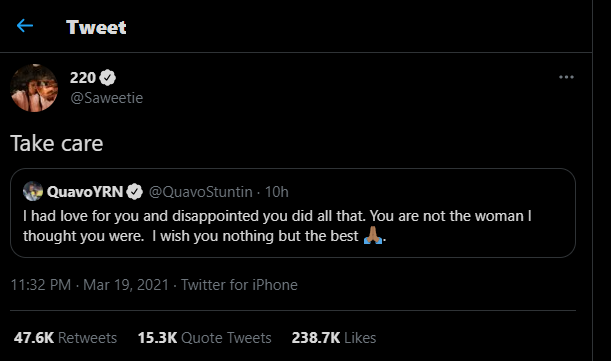Open QuavoYRN's small avatar in quoted tweet
This screenshot has width=611, height=361.
click(x=33, y=191)
